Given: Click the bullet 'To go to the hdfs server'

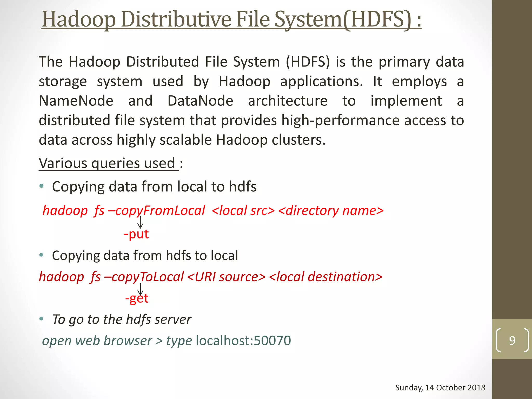Looking at the screenshot, I should [122, 320].
